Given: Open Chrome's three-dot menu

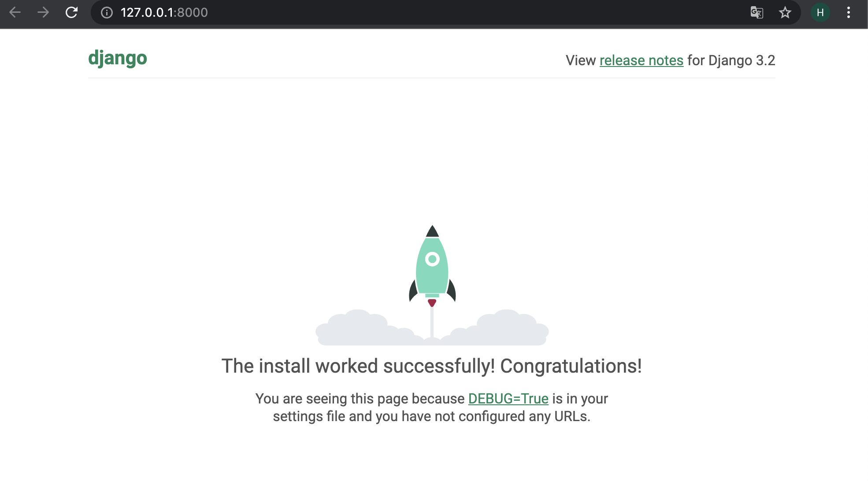Looking at the screenshot, I should 848,12.
